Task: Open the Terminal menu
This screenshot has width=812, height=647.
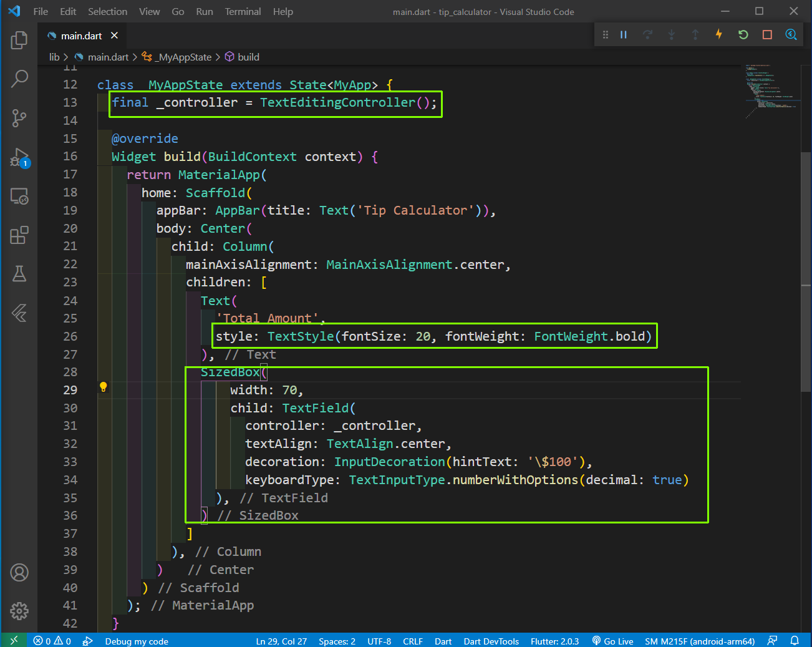Action: (x=243, y=11)
